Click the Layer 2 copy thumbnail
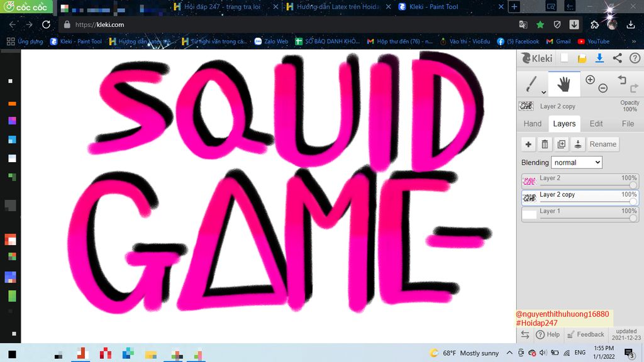The height and width of the screenshot is (362, 644). [x=530, y=198]
